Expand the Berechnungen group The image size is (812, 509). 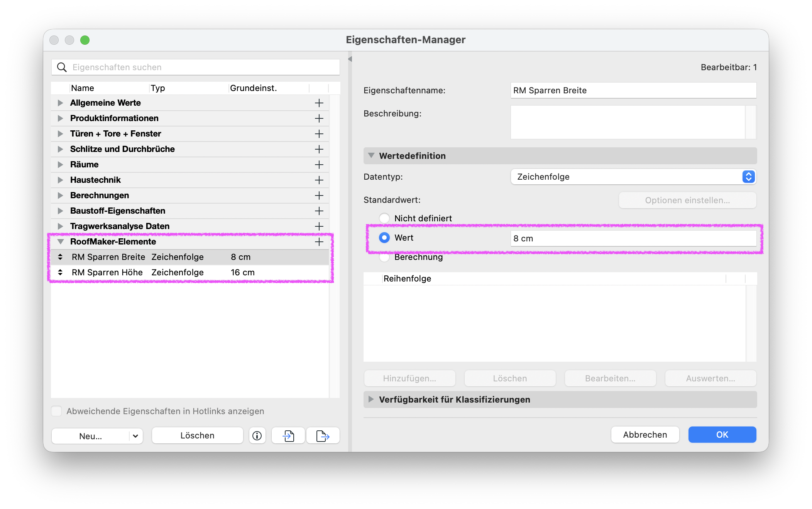coord(60,196)
